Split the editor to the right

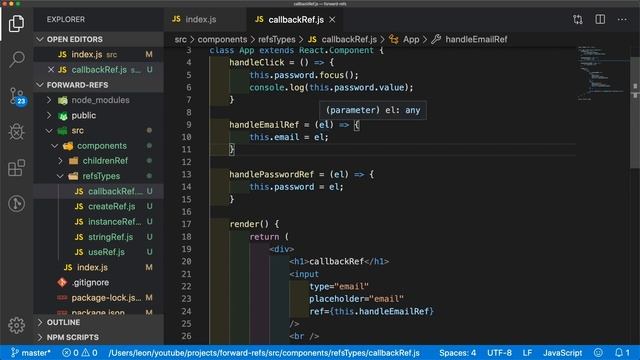(x=600, y=19)
